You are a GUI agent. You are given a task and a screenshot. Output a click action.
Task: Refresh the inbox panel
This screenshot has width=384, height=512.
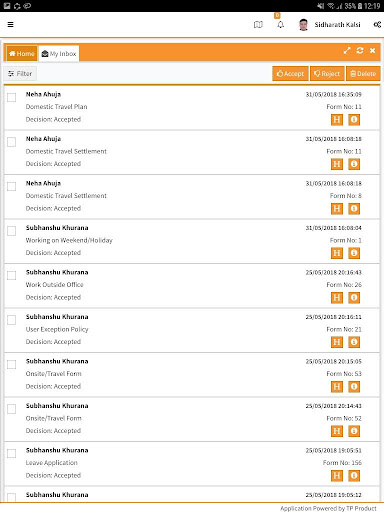point(360,51)
